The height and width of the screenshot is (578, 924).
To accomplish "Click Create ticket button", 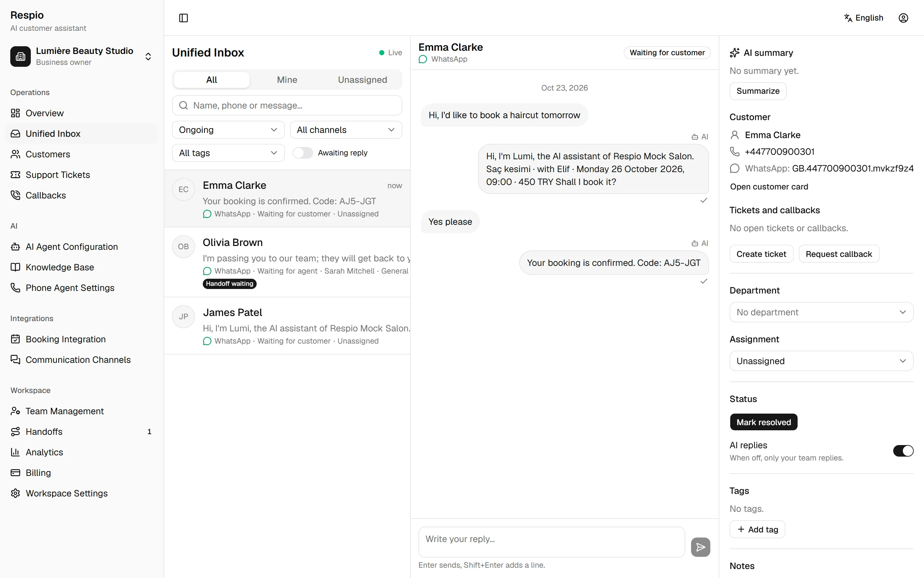I will [761, 254].
